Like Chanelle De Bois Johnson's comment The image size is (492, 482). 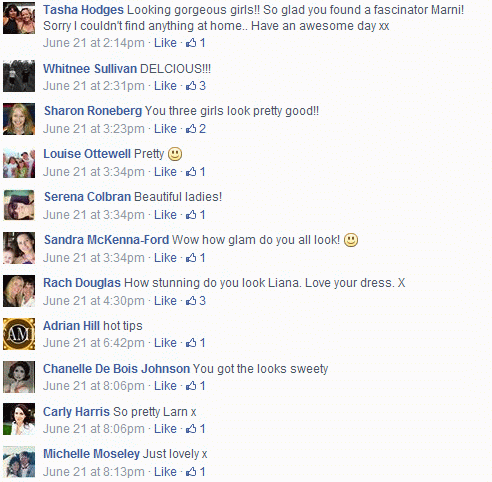165,386
